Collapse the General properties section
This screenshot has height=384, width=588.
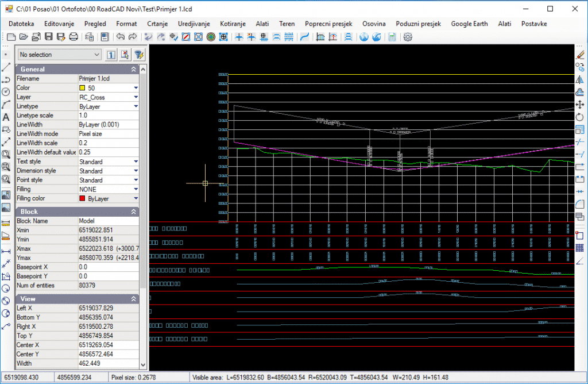(x=134, y=69)
